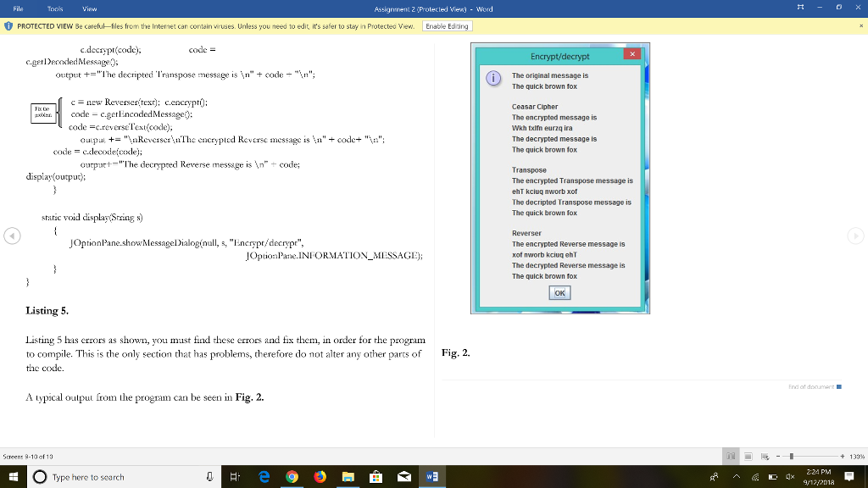Image resolution: width=868 pixels, height=488 pixels.
Task: Select Read Mode icon in status bar
Action: click(x=731, y=456)
